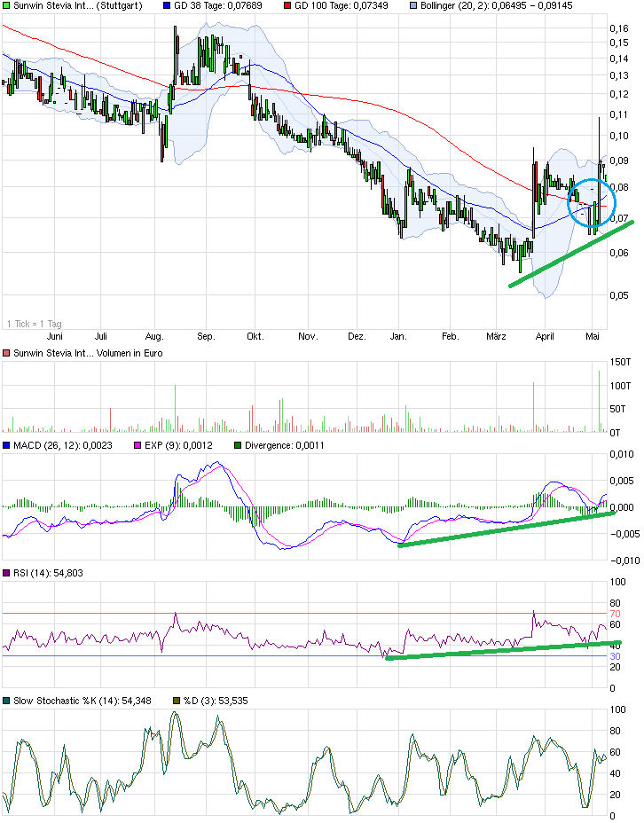The width and height of the screenshot is (644, 823).
Task: Click the '1 Tick = 1 Tag' note
Action: (x=35, y=324)
